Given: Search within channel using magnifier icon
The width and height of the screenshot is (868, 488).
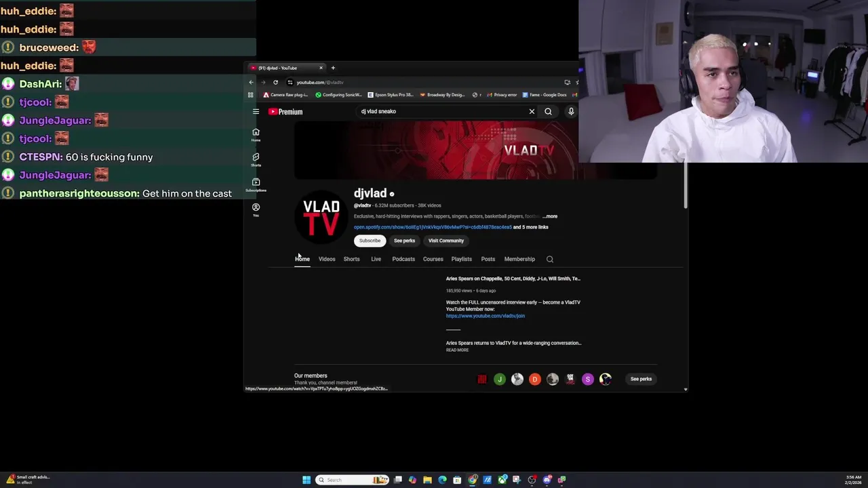Looking at the screenshot, I should [x=550, y=259].
